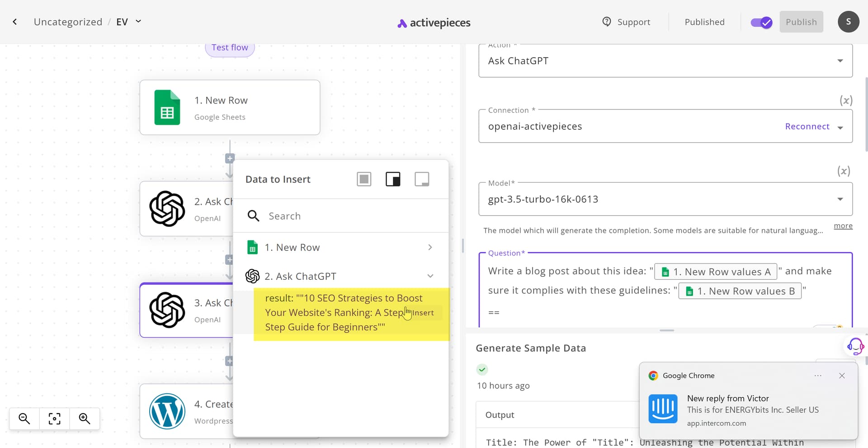
Task: Click the vertical divider handle between canvas and panel
Action: 462,246
